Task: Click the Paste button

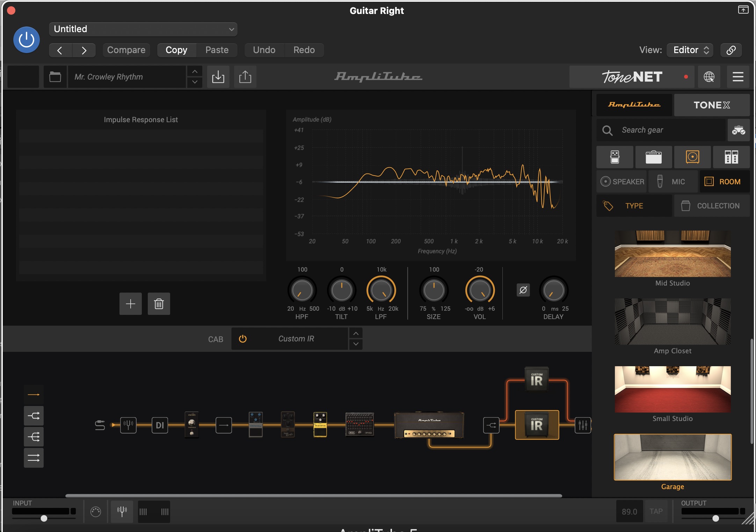Action: click(x=217, y=50)
